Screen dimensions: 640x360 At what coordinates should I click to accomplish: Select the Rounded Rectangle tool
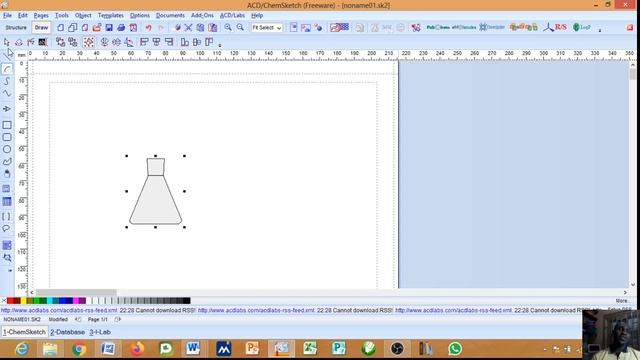pyautogui.click(x=7, y=138)
